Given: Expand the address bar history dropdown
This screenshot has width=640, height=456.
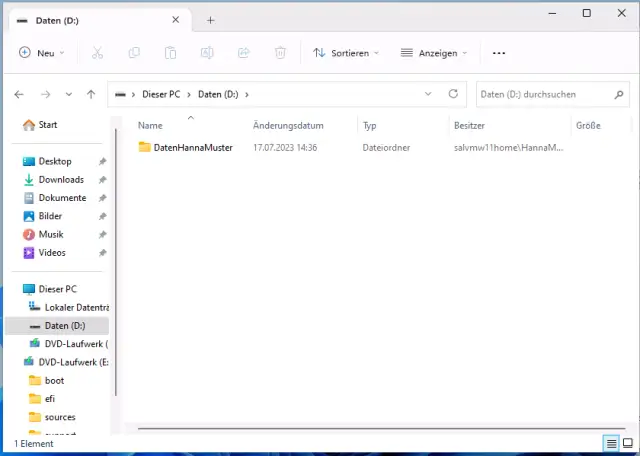Looking at the screenshot, I should pyautogui.click(x=428, y=94).
